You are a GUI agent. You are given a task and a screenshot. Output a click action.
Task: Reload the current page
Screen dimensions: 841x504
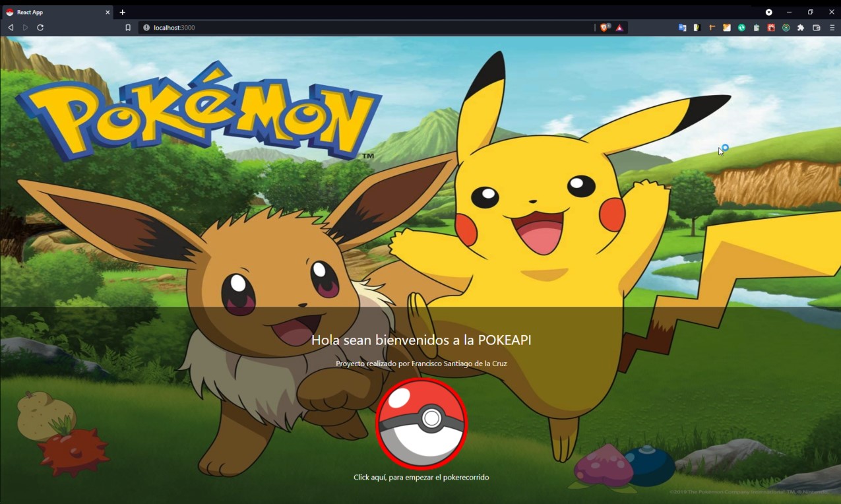(x=40, y=28)
